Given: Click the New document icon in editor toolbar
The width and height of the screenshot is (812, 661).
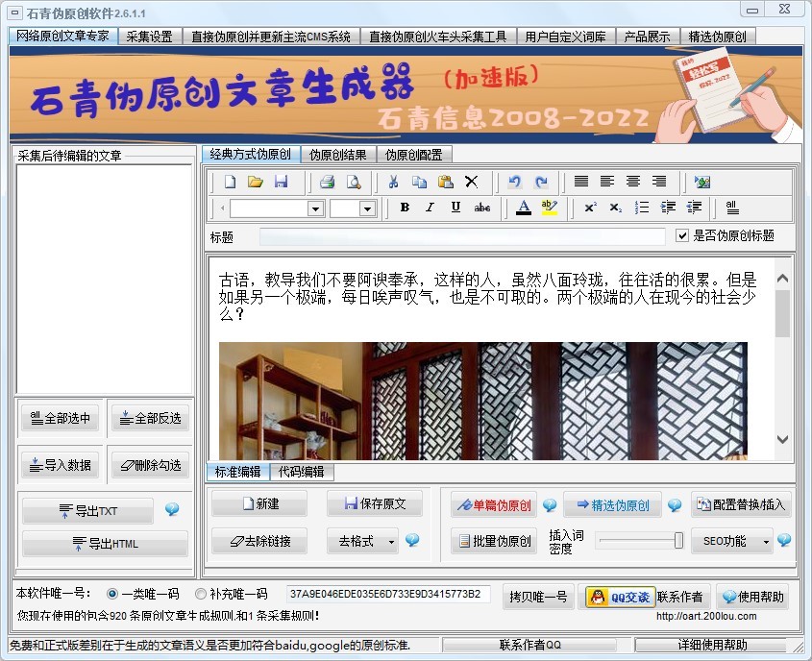Looking at the screenshot, I should pos(230,182).
